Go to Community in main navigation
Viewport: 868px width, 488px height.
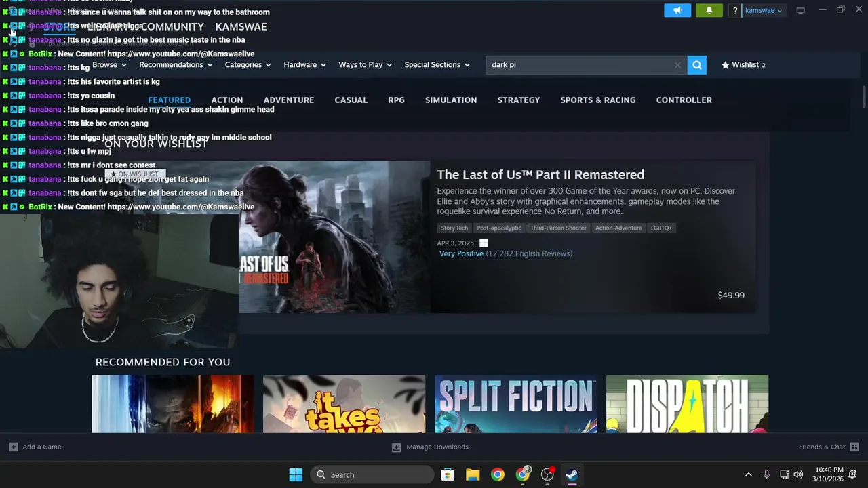(x=172, y=26)
